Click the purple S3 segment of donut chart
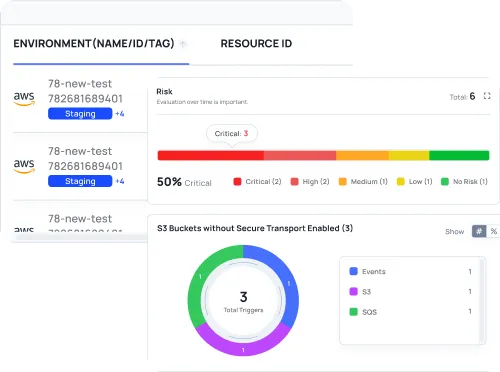This screenshot has width=500, height=372. coord(243,343)
